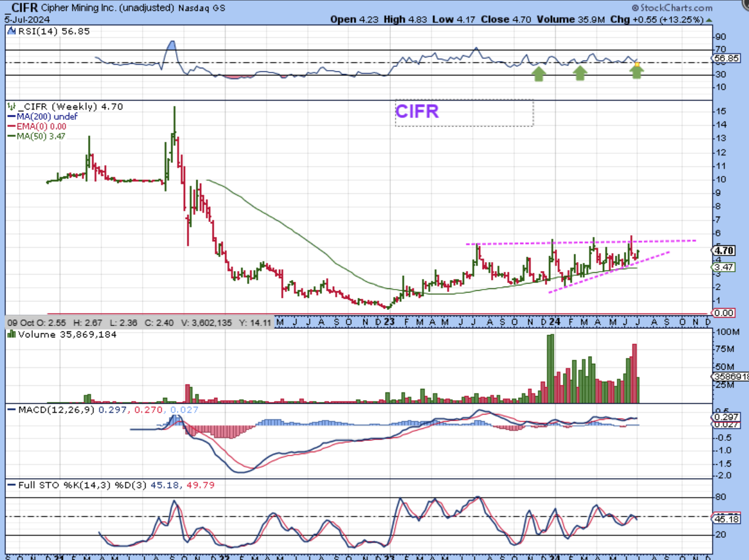Select the Open 4.23 value in header
The image size is (749, 560).
click(356, 19)
